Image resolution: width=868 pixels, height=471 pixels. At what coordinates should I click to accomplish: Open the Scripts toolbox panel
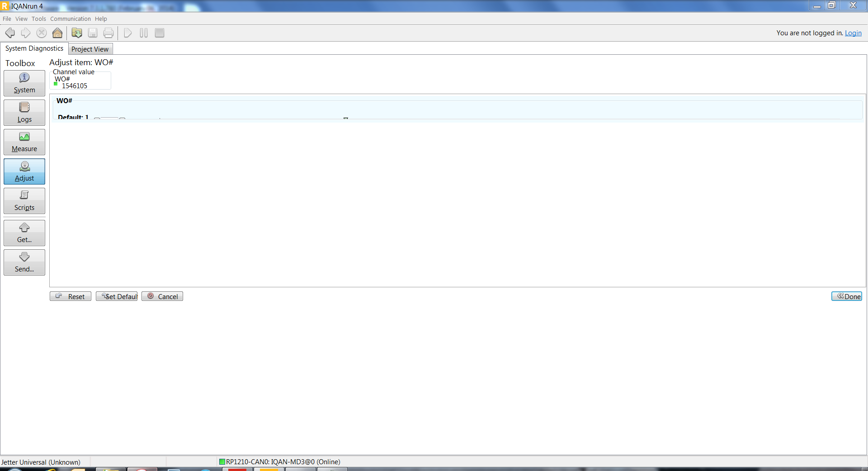(x=24, y=201)
